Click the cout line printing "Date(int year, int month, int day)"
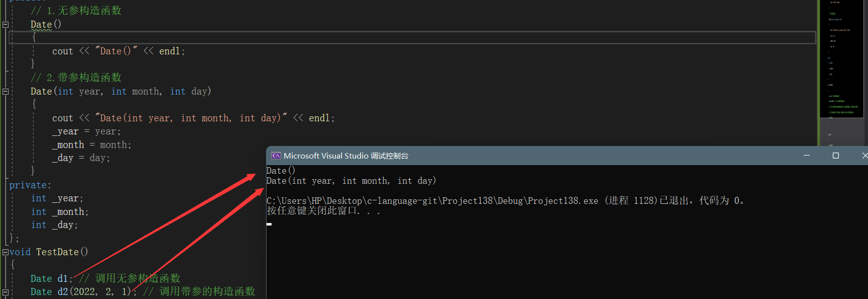 (194, 118)
